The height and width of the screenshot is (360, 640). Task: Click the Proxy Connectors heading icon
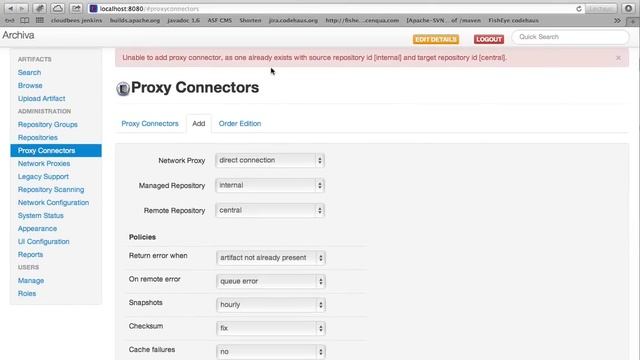pyautogui.click(x=123, y=89)
